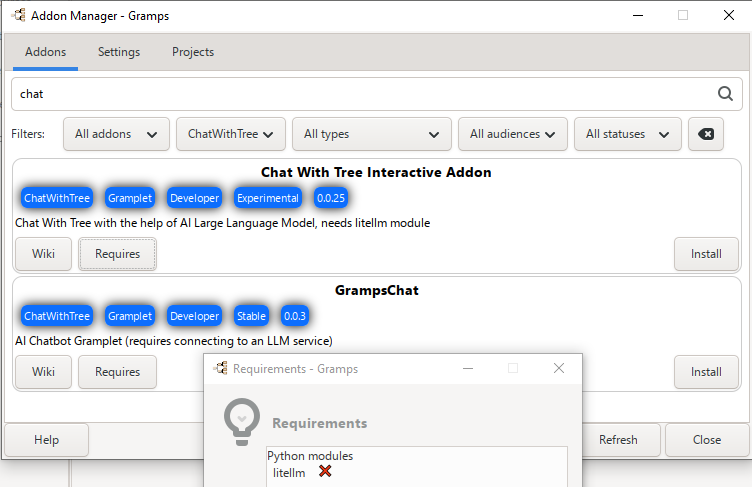Open Wiki for Chat With Tree Interactive Addon
Image resolution: width=752 pixels, height=487 pixels.
click(x=43, y=254)
